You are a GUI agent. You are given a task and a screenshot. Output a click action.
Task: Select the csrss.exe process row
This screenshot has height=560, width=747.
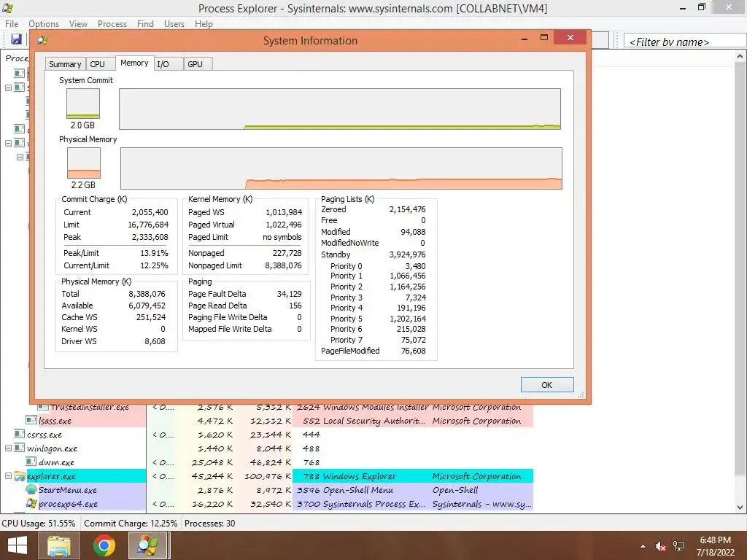pos(267,435)
